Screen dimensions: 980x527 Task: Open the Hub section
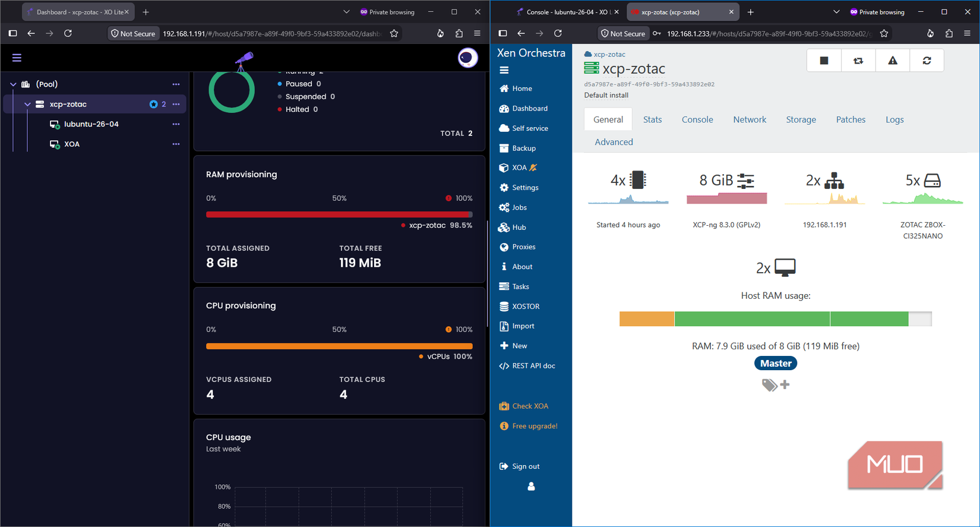coord(513,228)
